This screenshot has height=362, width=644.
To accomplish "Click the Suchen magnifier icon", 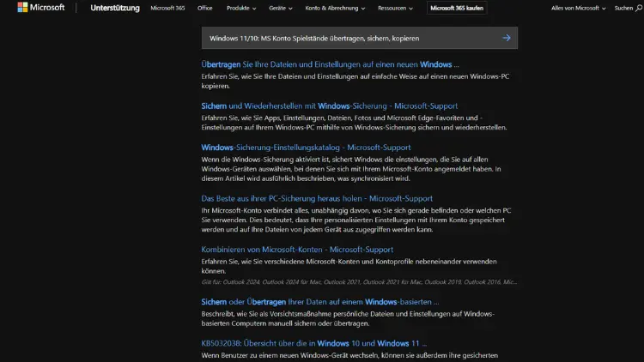I will tap(639, 8).
